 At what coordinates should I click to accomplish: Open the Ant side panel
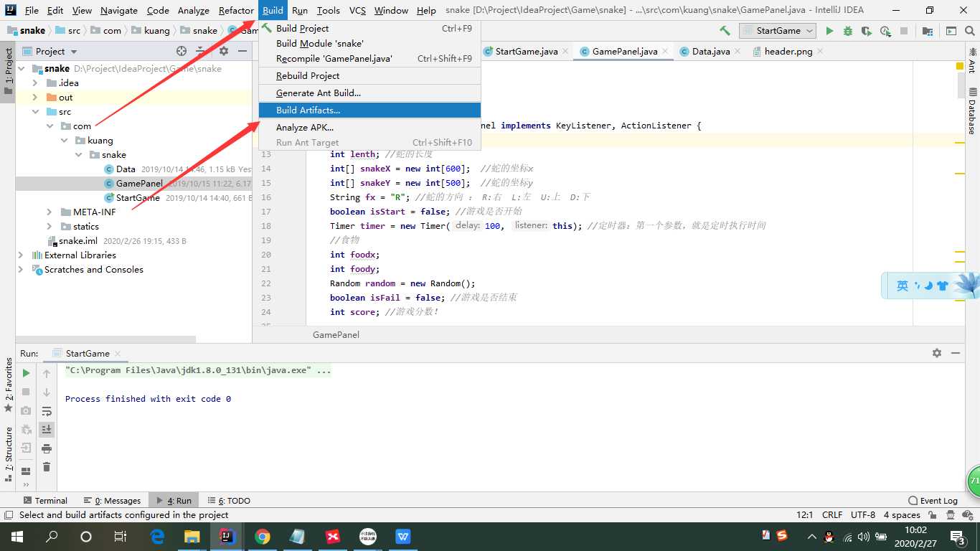972,61
